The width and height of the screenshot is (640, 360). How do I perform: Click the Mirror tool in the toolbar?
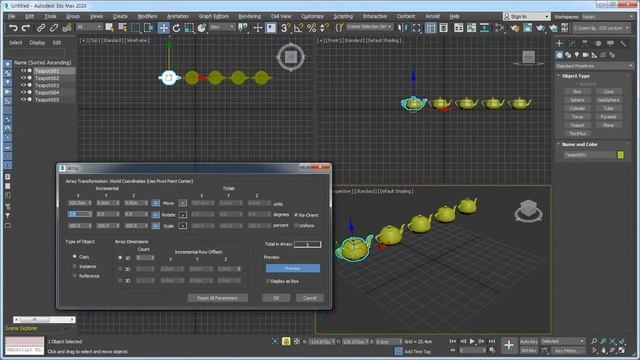(402, 28)
